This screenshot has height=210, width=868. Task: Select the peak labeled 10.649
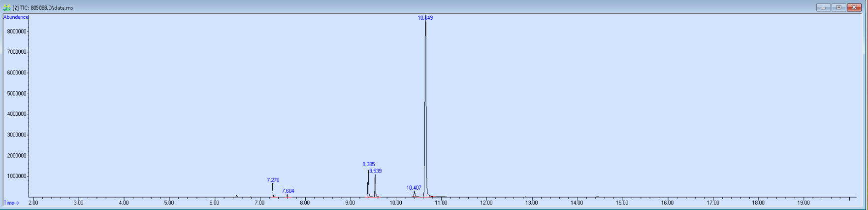click(425, 18)
